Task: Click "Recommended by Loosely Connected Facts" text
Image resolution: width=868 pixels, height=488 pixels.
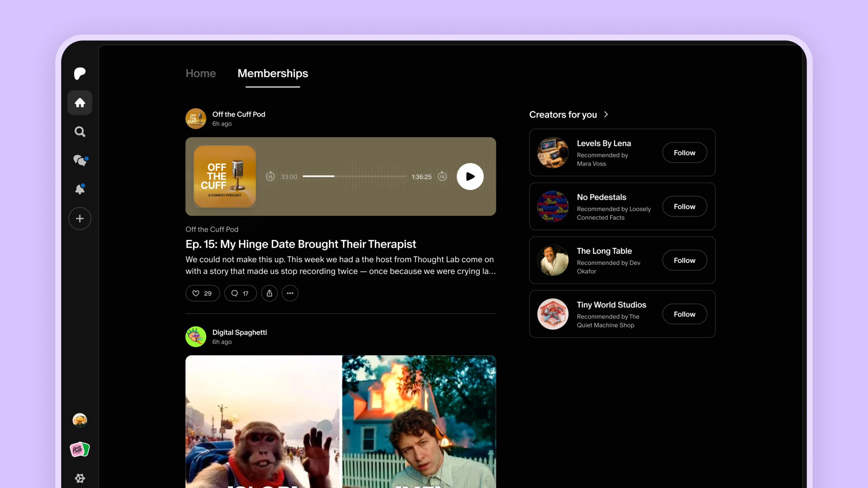Action: 614,213
